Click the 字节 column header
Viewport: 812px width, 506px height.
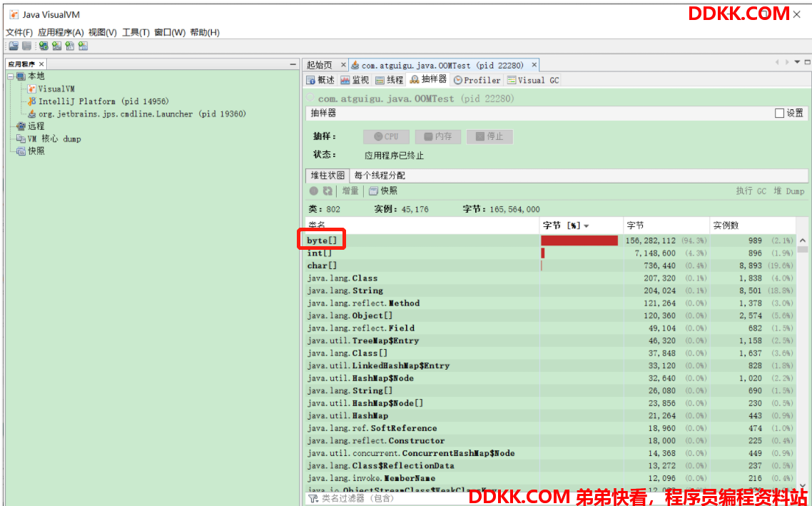pyautogui.click(x=666, y=226)
